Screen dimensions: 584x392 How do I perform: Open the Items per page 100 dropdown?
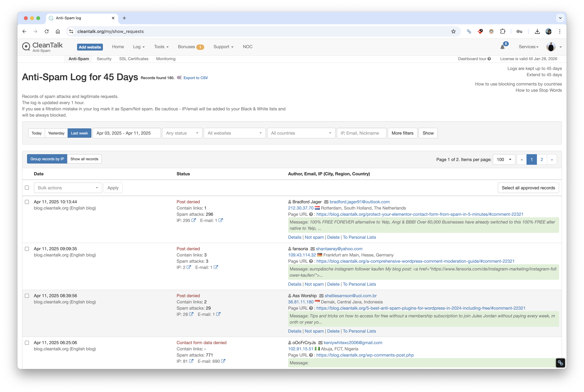(x=504, y=159)
